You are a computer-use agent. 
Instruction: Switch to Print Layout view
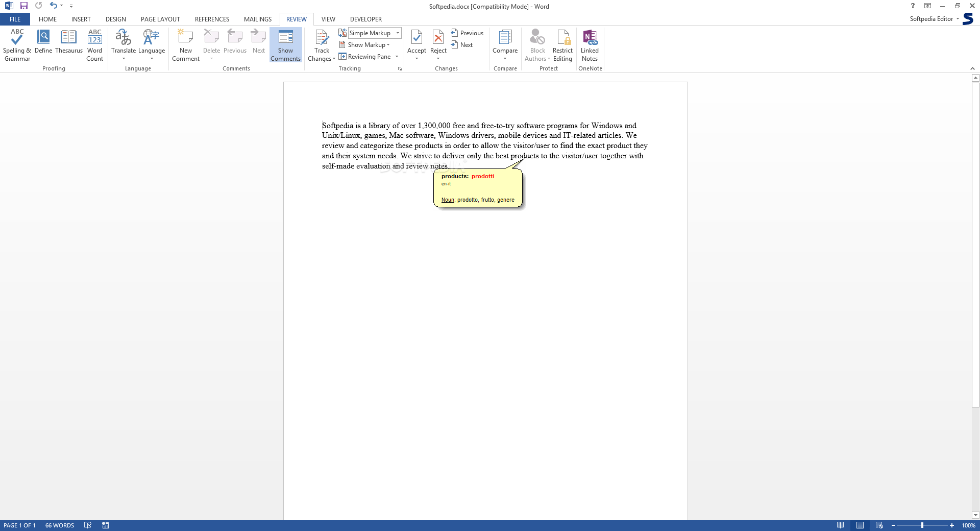click(860, 525)
